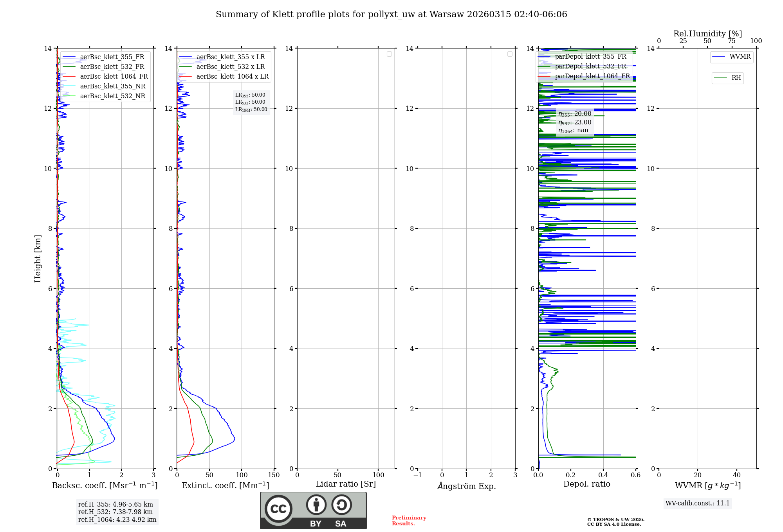Click the WVMR legend label

pos(740,57)
